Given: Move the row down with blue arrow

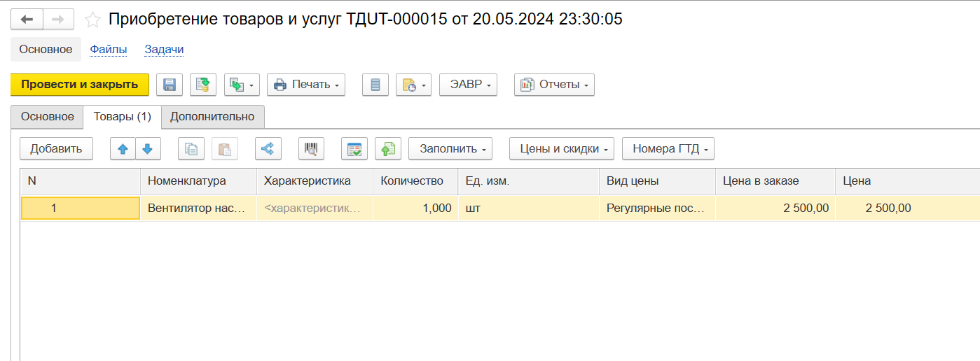Looking at the screenshot, I should pyautogui.click(x=148, y=148).
